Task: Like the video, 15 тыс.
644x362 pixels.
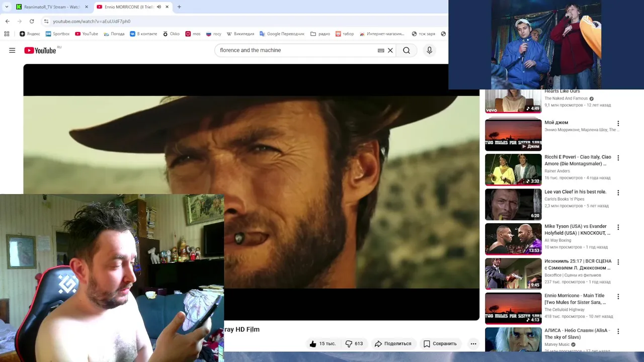Action: [323, 344]
